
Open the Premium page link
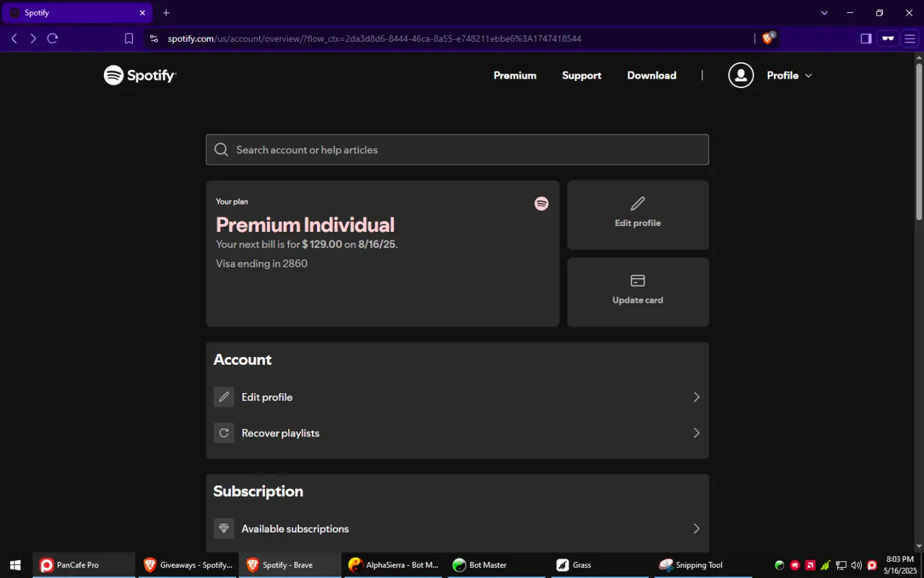[515, 75]
